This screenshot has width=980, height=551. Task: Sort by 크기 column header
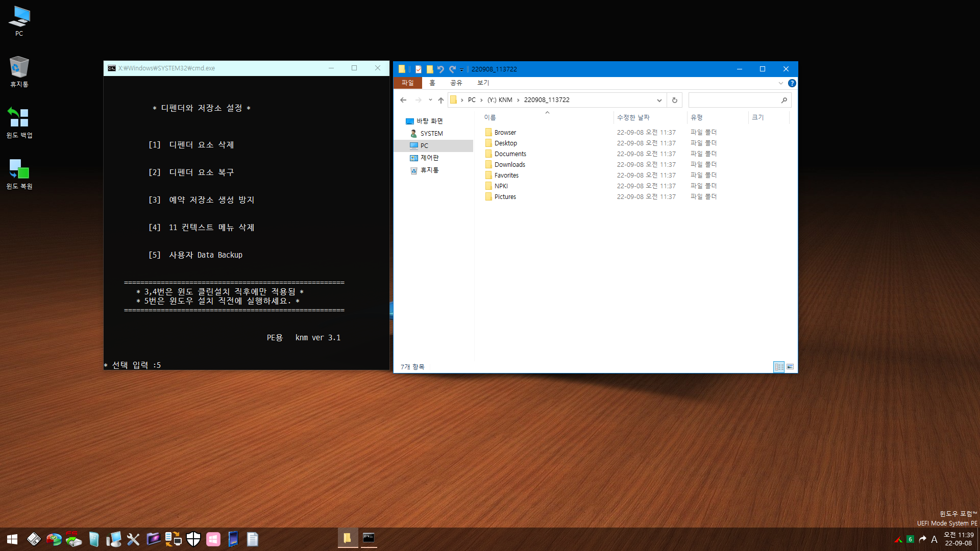769,117
